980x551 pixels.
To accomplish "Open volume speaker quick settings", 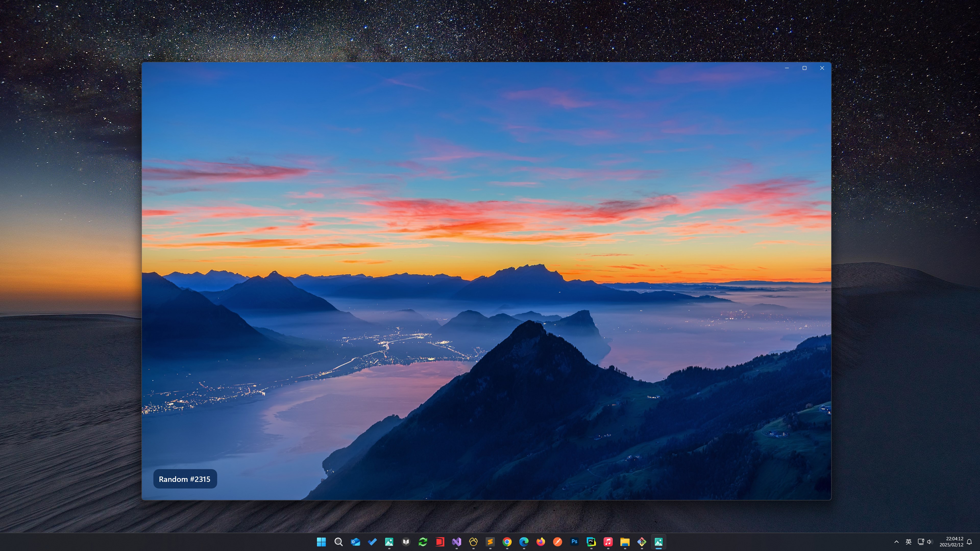I will (x=929, y=542).
